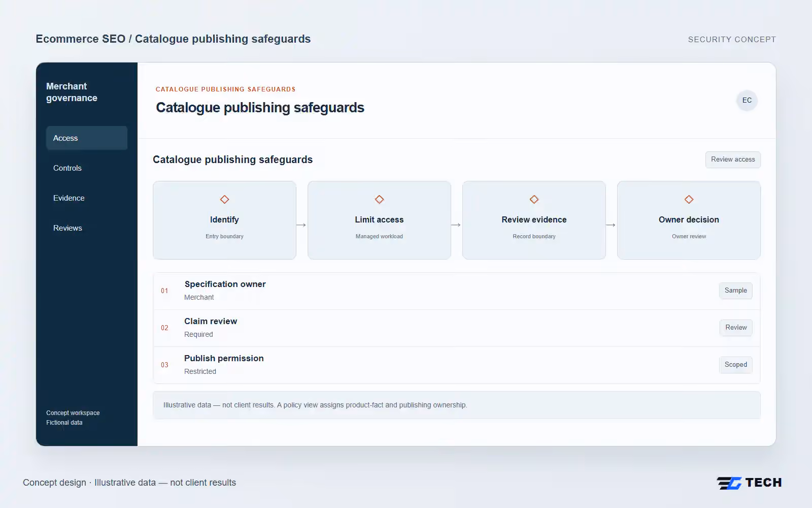Click the orange uppercase Catalogue publishing safeguards eyebrow
The image size is (812, 508).
click(225, 89)
